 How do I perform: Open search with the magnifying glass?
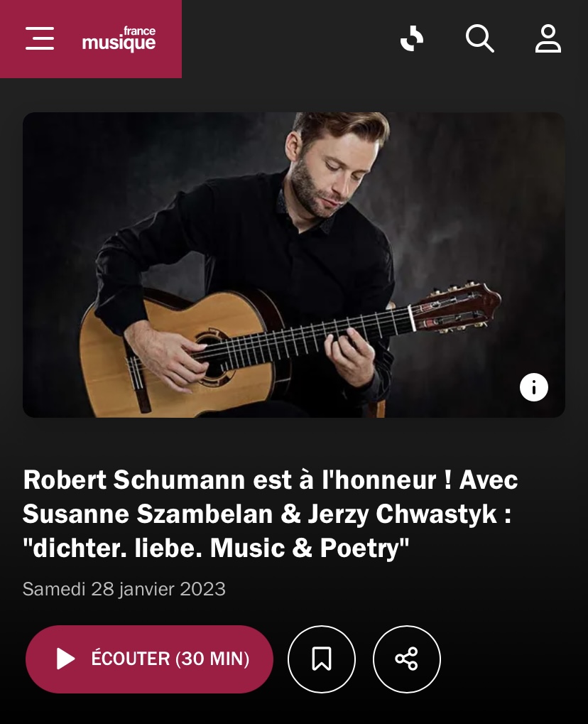(480, 39)
